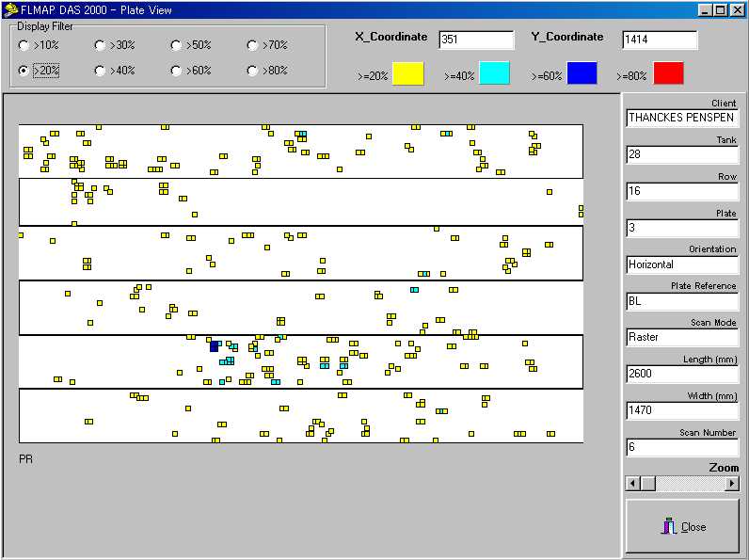Click the dark blue >=60% defect marker
Screen dimensions: 749x560
pyautogui.click(x=214, y=346)
